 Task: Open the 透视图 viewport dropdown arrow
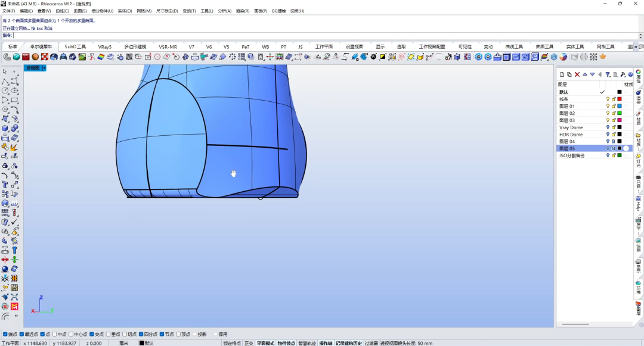point(44,68)
